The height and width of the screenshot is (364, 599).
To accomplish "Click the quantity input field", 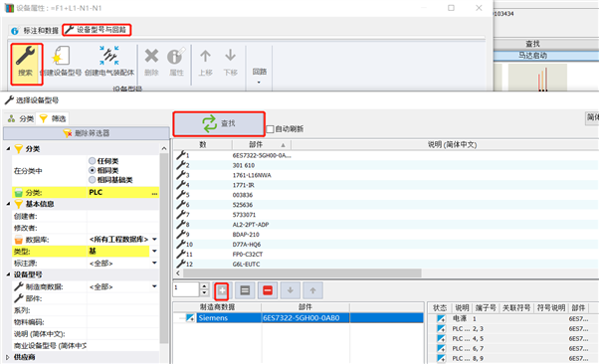I will (x=186, y=289).
